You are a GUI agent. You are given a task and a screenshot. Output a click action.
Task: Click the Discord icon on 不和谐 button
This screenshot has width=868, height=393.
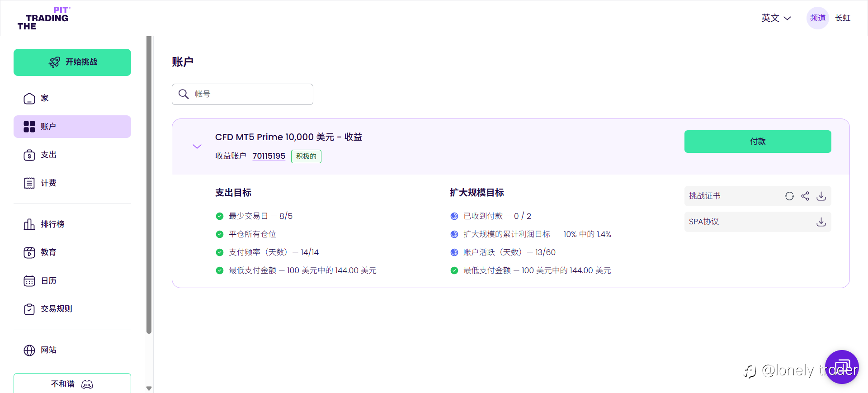(x=87, y=384)
